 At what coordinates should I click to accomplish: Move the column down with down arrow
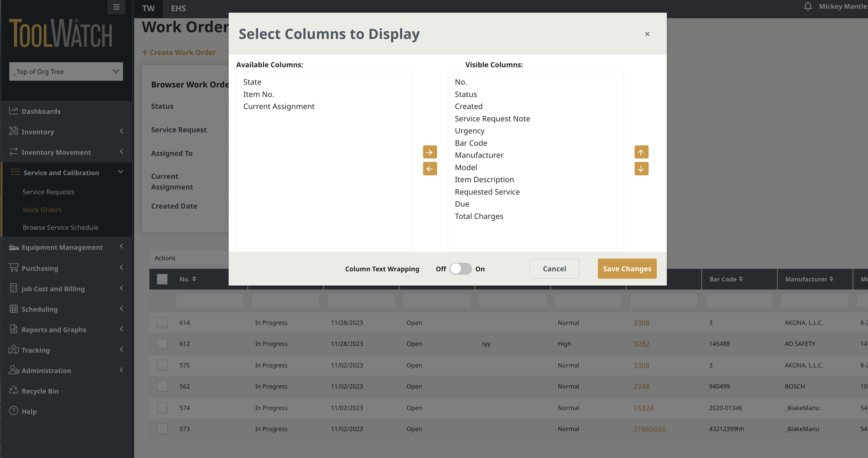pos(641,168)
